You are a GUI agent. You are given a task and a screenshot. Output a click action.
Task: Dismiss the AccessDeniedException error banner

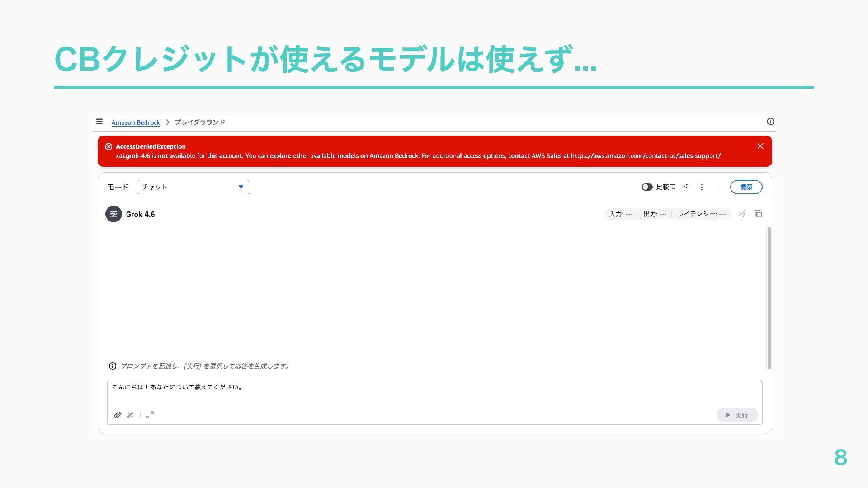(760, 146)
